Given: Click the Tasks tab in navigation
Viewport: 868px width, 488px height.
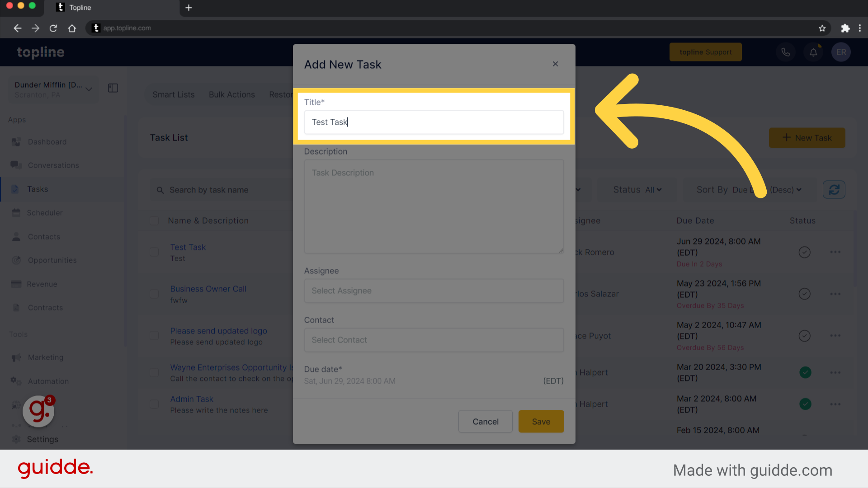Looking at the screenshot, I should [x=38, y=189].
